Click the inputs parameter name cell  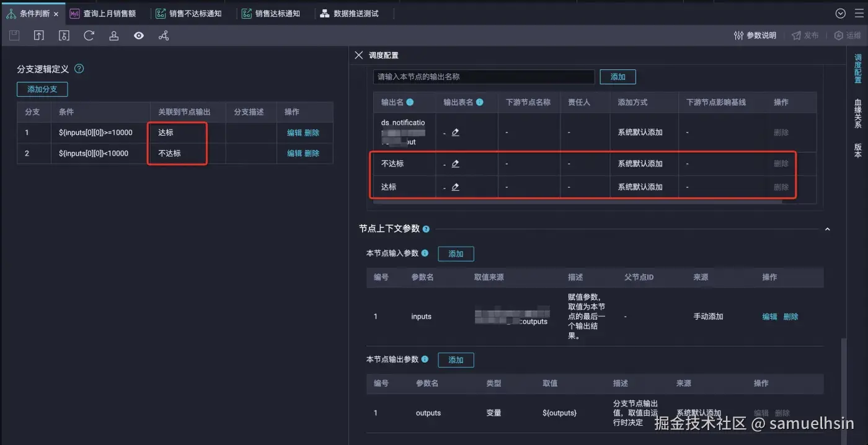pos(421,317)
